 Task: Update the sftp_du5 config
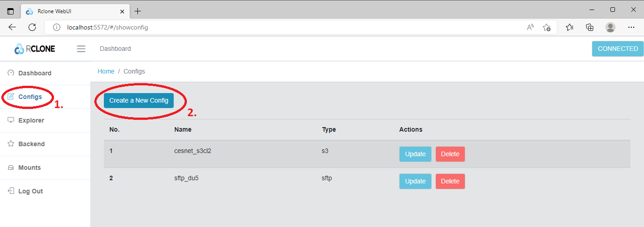(x=415, y=181)
